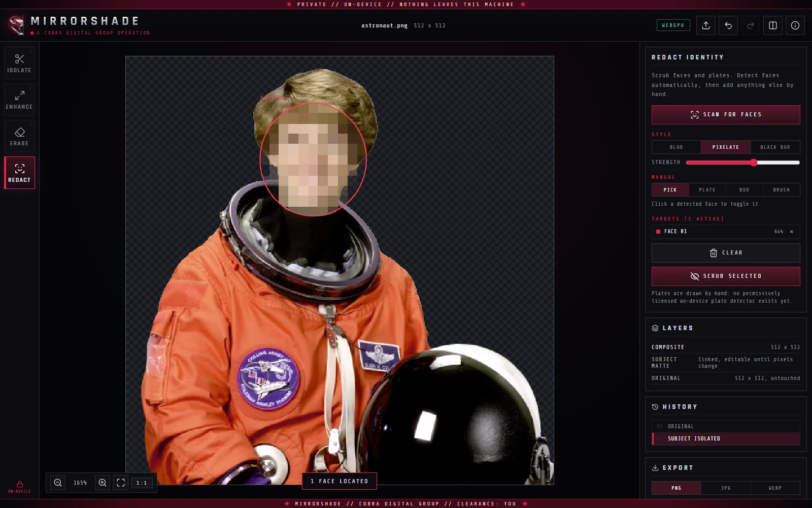This screenshot has width=812, height=508.
Task: Choose the Pixelate redaction style
Action: coord(726,147)
